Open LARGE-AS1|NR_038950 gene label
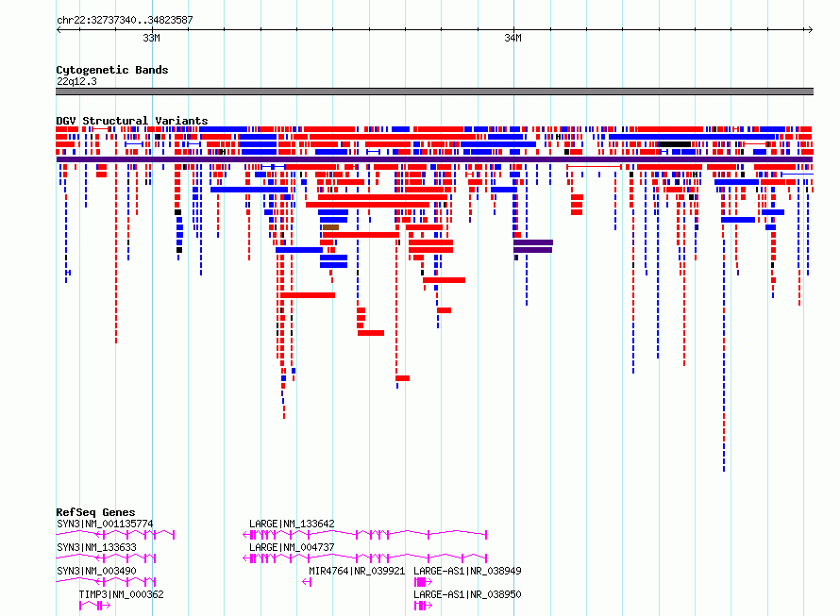This screenshot has width=840, height=616. (x=467, y=594)
